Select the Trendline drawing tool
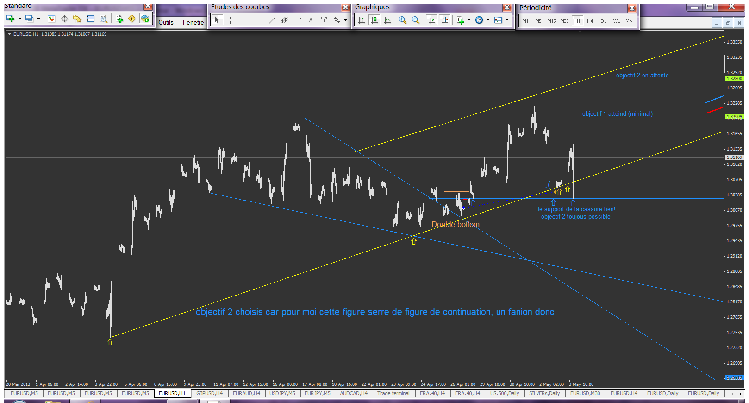The image size is (749, 403). tap(271, 20)
